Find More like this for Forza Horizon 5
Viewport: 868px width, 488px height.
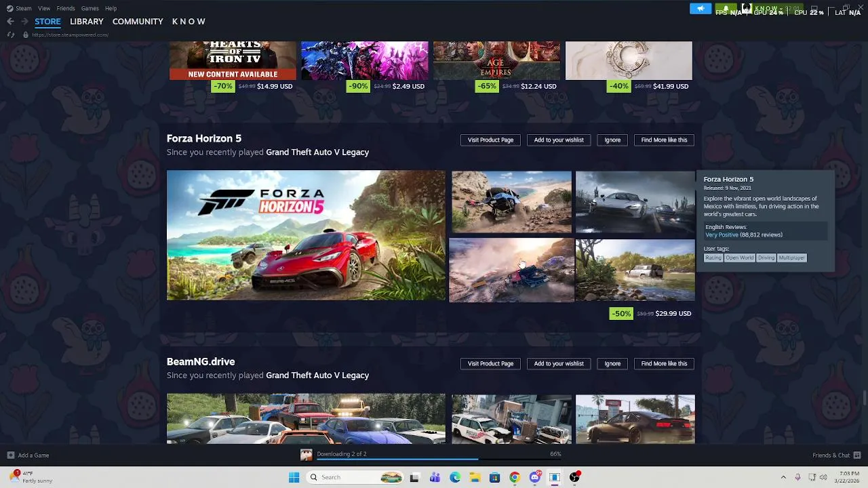(664, 140)
